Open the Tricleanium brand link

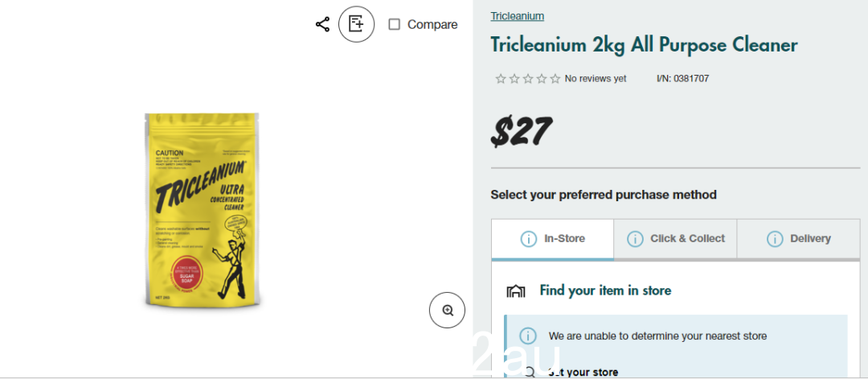[517, 16]
